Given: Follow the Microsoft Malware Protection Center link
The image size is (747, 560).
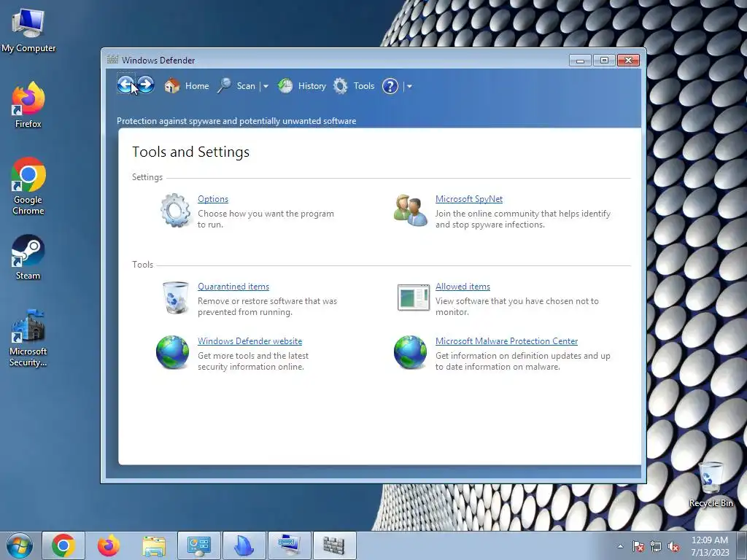Looking at the screenshot, I should [506, 341].
